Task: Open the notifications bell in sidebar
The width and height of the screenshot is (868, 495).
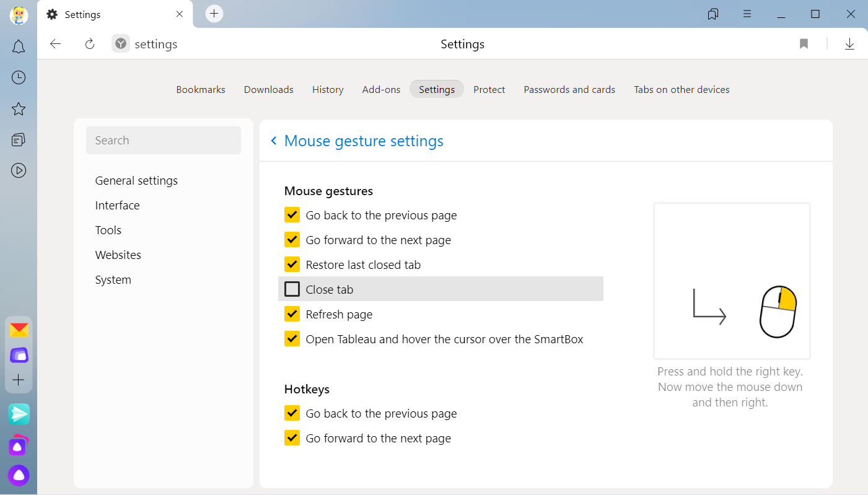Action: pos(19,46)
